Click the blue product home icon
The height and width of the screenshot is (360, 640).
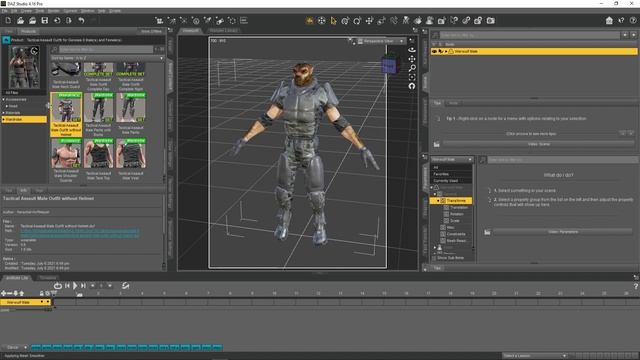pyautogui.click(x=6, y=40)
